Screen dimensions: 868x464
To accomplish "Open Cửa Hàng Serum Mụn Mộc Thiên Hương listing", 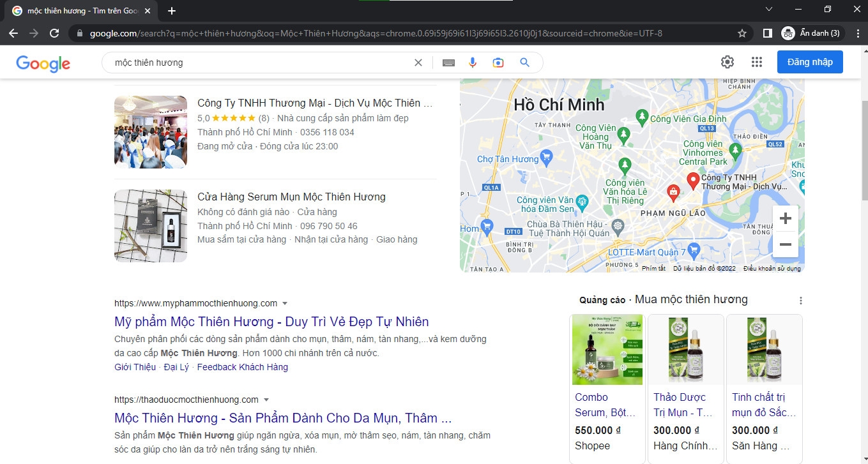I will 291,197.
